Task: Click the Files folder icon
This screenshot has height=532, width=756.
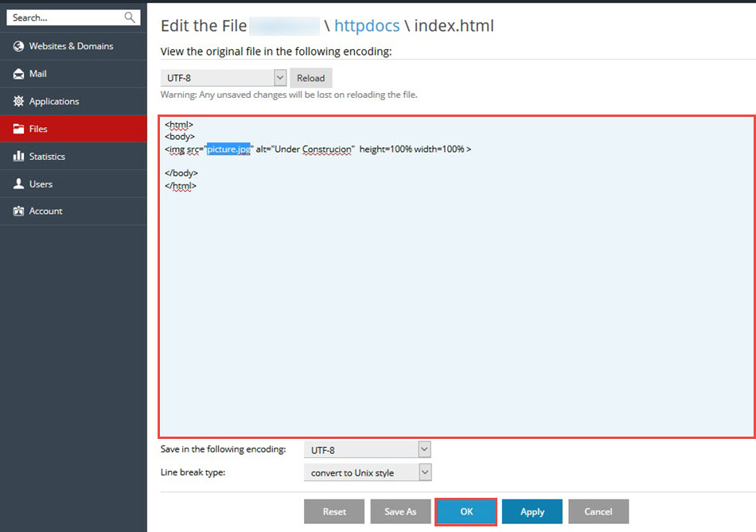Action: click(18, 129)
